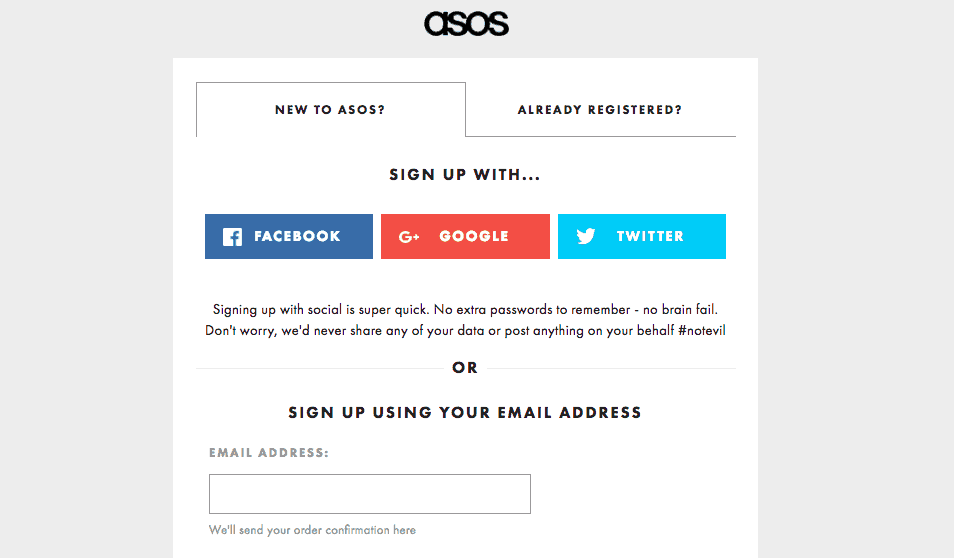This screenshot has width=954, height=558.
Task: Click the ASOS logo at the top
Action: [x=466, y=24]
